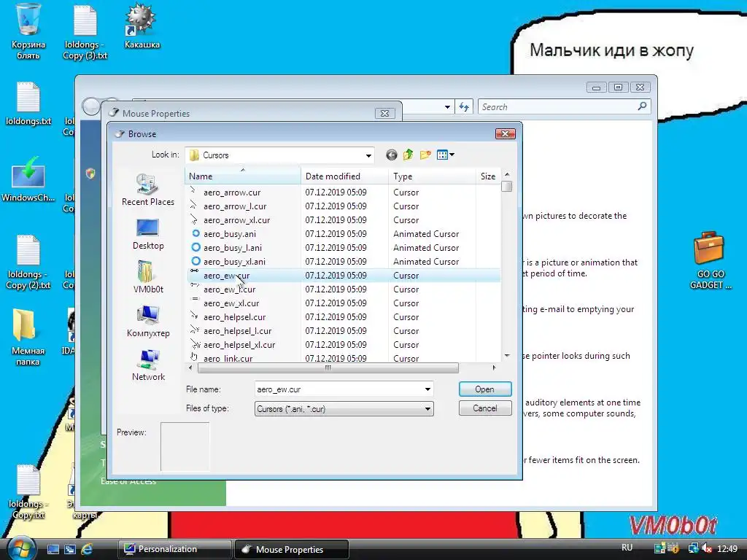Select file aero_arrow_l.cur
Image resolution: width=747 pixels, height=560 pixels.
234,206
